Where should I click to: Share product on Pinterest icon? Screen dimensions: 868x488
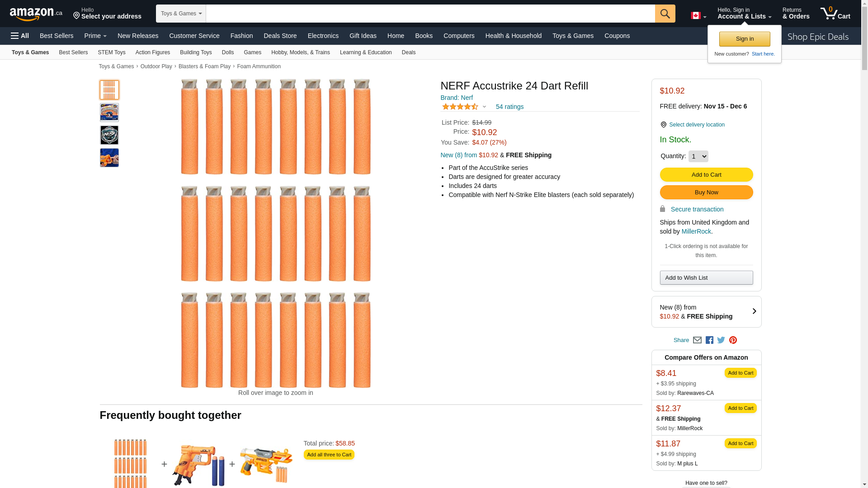(x=733, y=340)
